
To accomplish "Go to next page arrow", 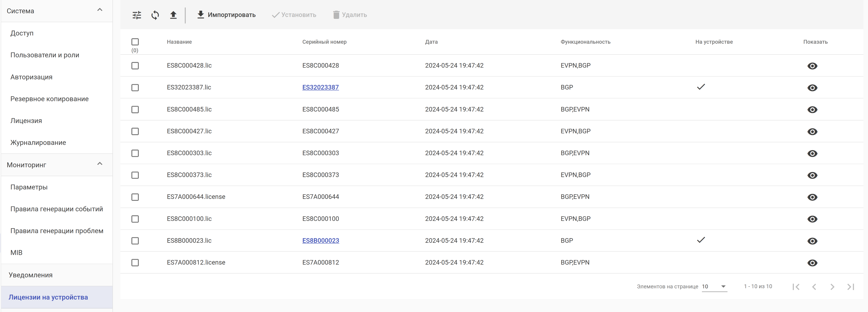I will click(832, 287).
